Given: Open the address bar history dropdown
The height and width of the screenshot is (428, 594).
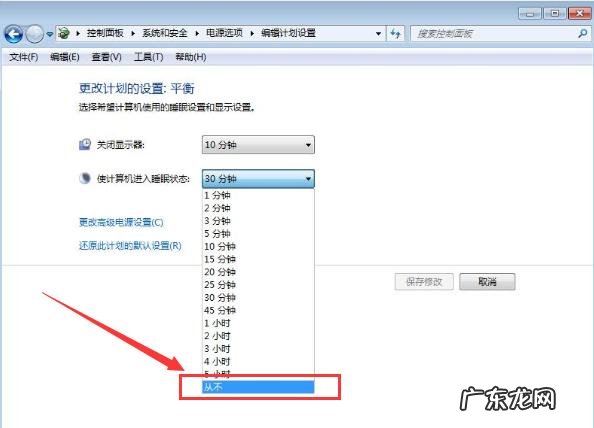Looking at the screenshot, I should [378, 34].
